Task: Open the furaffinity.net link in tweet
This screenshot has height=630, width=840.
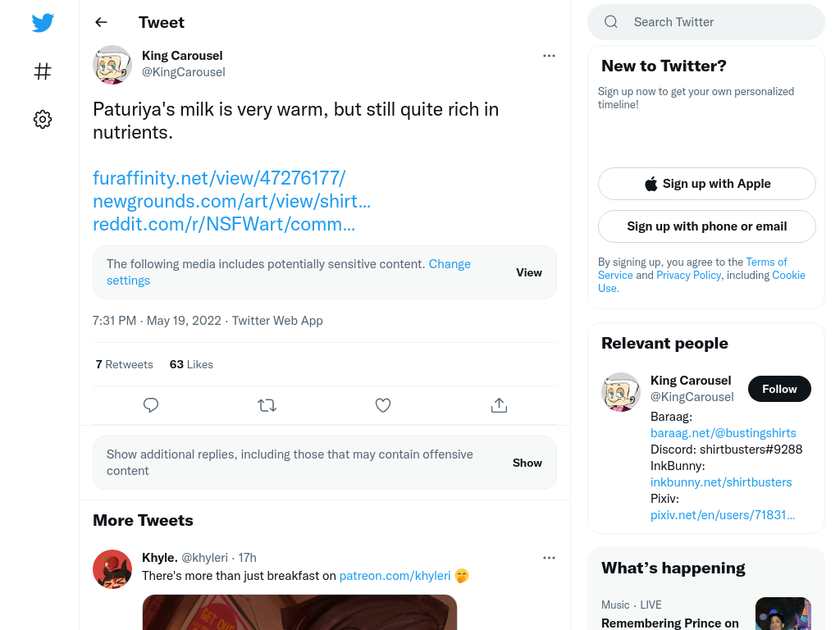Action: (219, 178)
